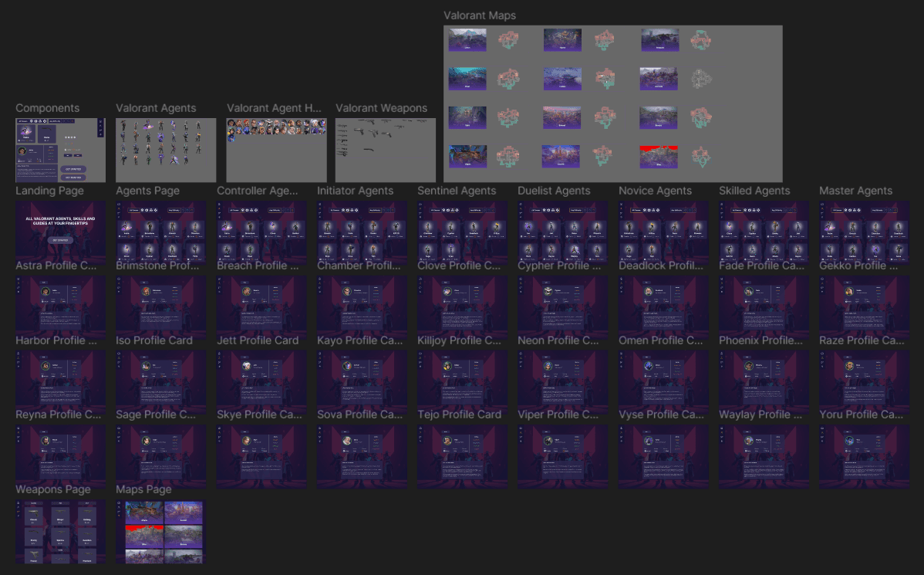Viewport: 924px width, 575px height.
Task: Select the Valorant Maps frame title
Action: pyautogui.click(x=479, y=15)
